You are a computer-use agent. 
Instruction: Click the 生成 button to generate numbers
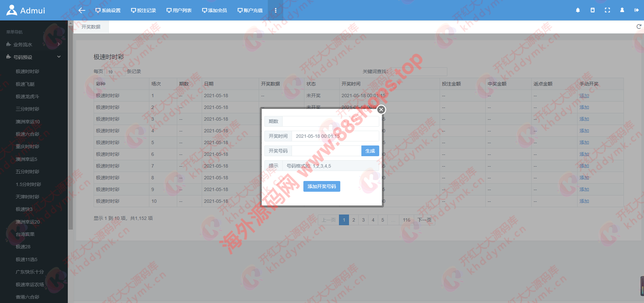(x=370, y=151)
